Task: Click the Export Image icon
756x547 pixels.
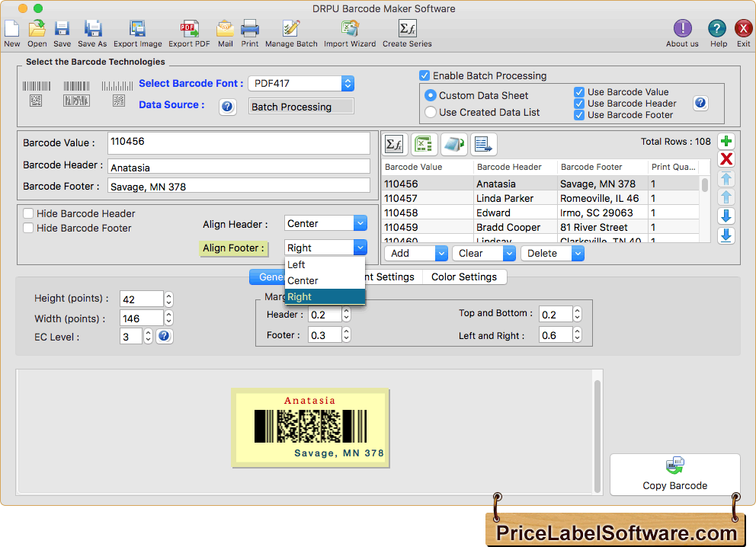Action: (x=137, y=29)
